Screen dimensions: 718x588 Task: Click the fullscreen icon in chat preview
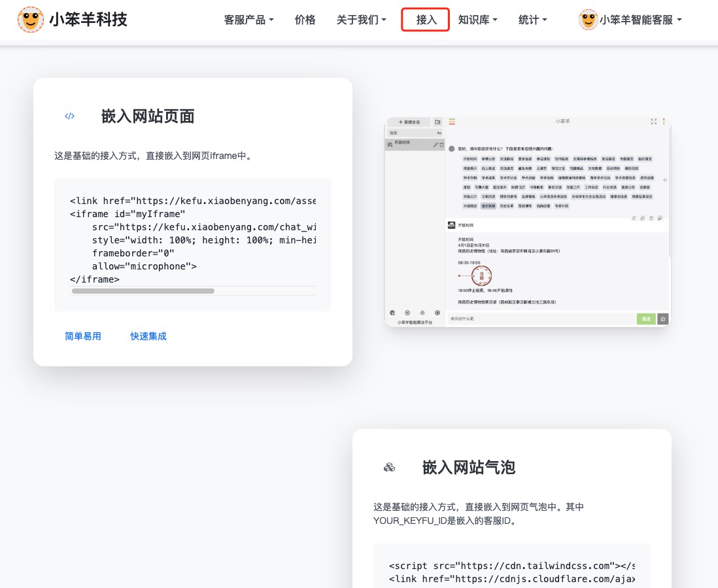(653, 122)
